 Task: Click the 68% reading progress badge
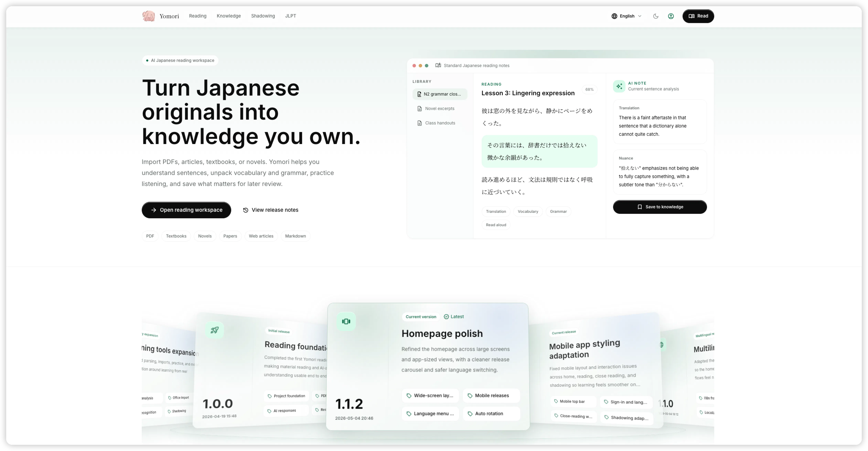click(589, 89)
